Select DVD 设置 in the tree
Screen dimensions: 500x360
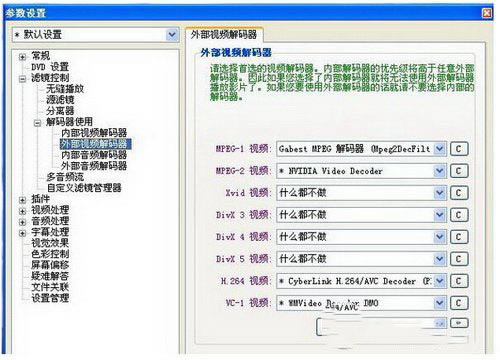coord(50,67)
